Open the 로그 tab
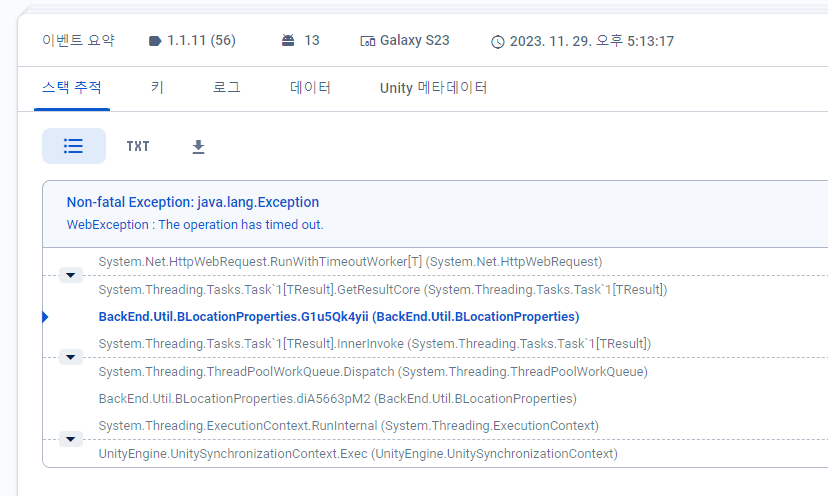Screen dimensions: 828x496 click(x=227, y=88)
